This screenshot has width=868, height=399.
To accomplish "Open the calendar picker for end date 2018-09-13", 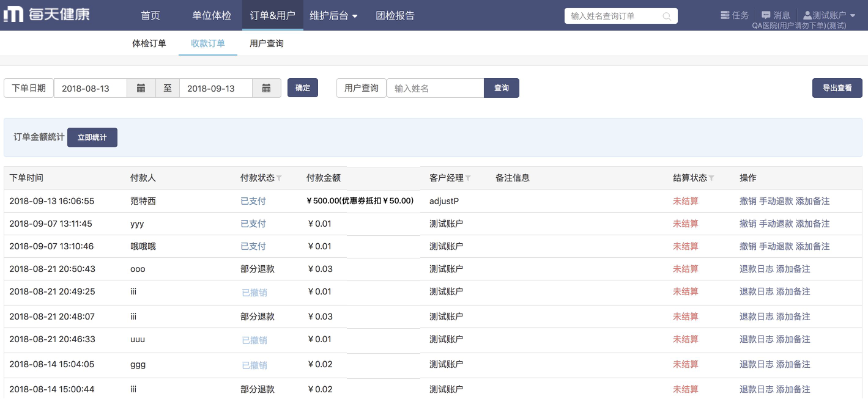I will [x=267, y=88].
